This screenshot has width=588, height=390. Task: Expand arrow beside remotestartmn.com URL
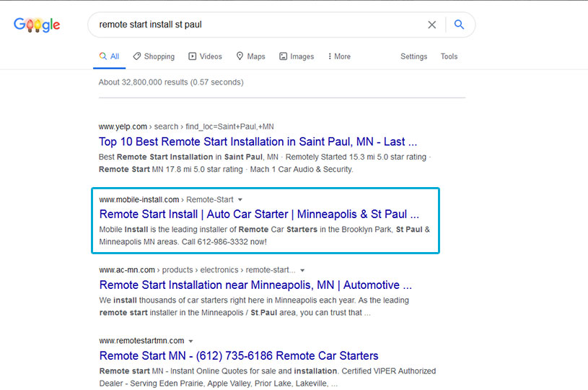coord(191,341)
